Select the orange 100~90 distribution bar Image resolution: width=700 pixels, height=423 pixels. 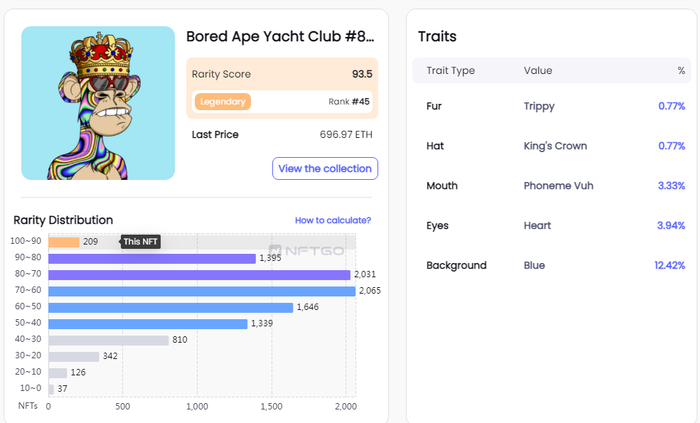(x=64, y=242)
